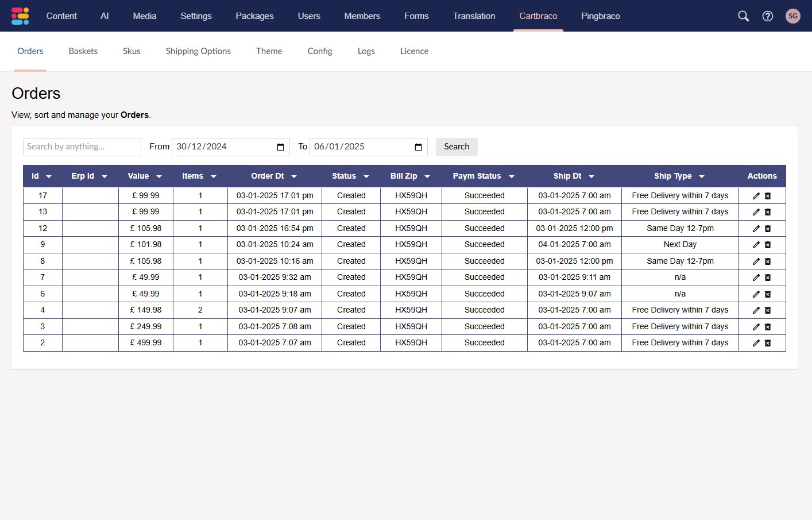Open the Pingbraco section
Image resolution: width=812 pixels, height=520 pixels.
point(601,16)
